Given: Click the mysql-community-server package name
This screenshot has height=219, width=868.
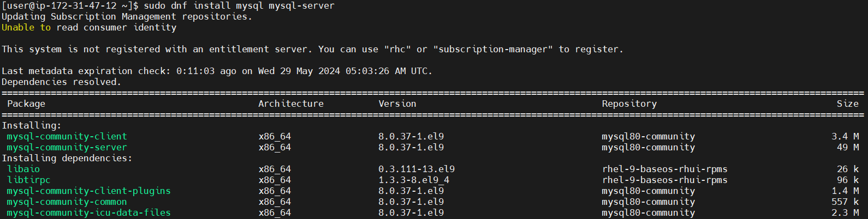Looking at the screenshot, I should (67, 147).
